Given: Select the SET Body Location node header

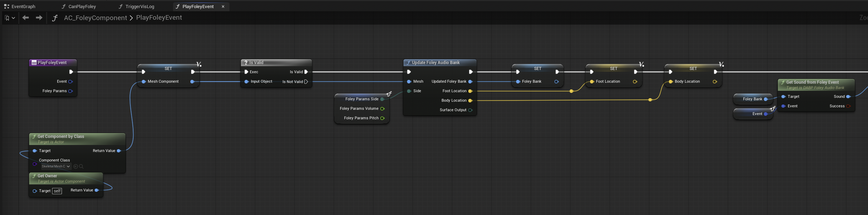Looking at the screenshot, I should pyautogui.click(x=693, y=68).
